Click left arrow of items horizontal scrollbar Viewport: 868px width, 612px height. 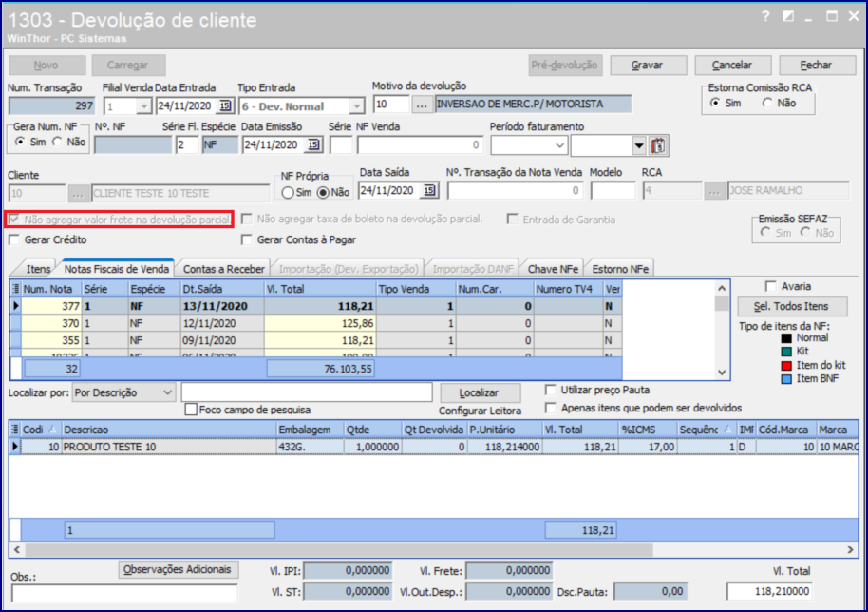click(x=17, y=550)
